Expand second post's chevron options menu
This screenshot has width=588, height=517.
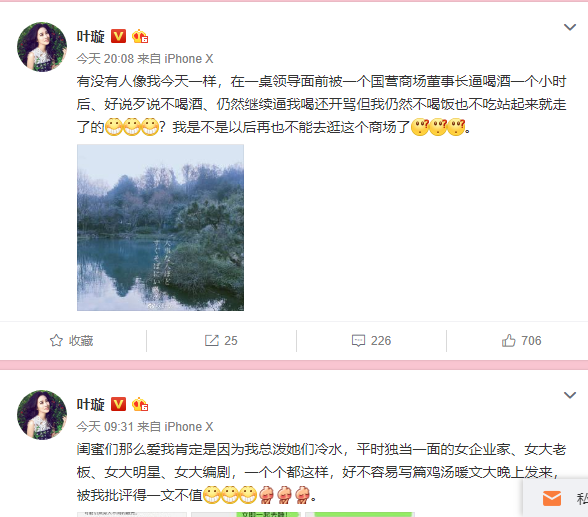pyautogui.click(x=570, y=395)
